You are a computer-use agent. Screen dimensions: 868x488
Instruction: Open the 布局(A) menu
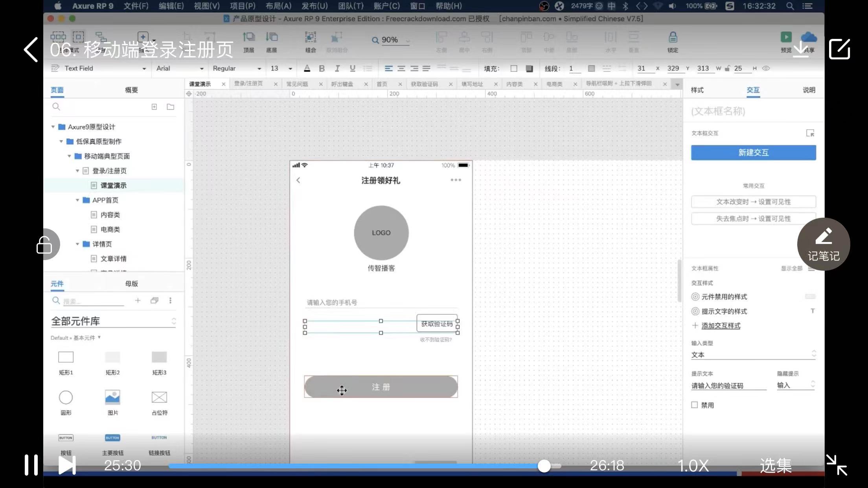[278, 6]
